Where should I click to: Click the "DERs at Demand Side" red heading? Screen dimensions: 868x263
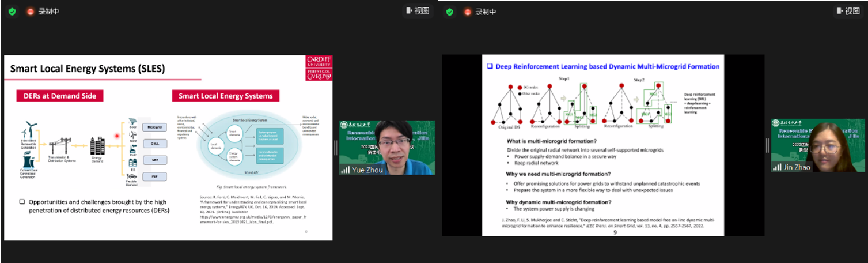[60, 96]
